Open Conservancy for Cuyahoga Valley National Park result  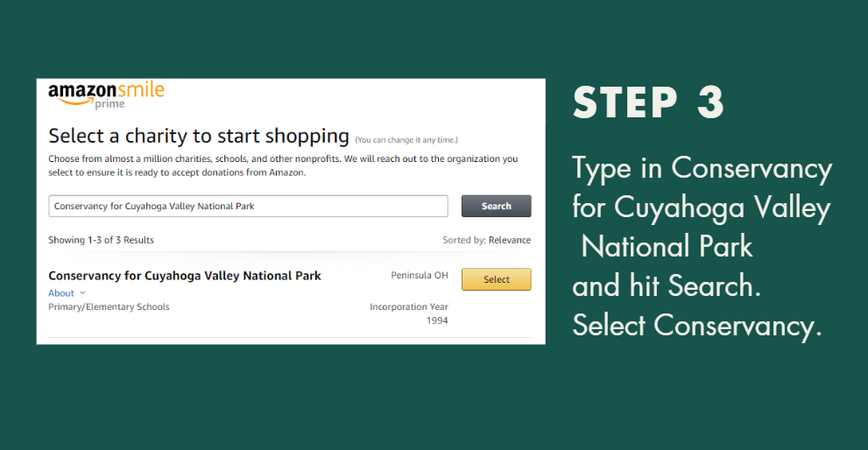pyautogui.click(x=184, y=276)
